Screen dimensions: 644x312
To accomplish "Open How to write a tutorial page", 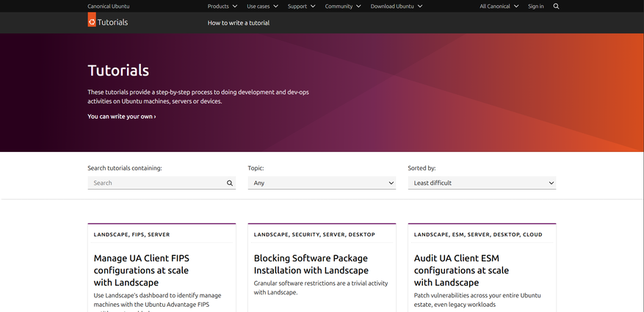I will [239, 23].
